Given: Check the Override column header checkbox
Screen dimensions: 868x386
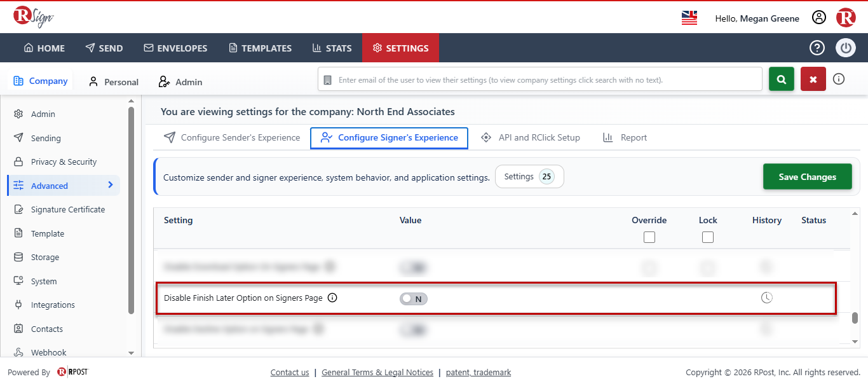Looking at the screenshot, I should (x=649, y=237).
